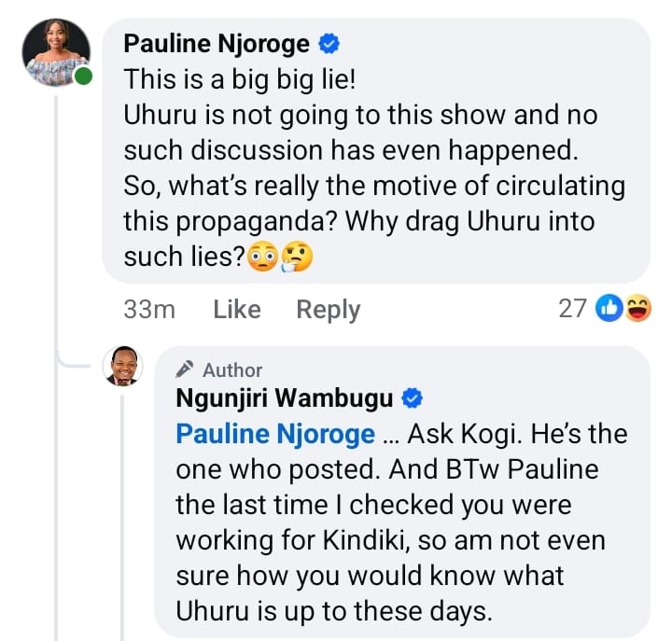Viewport: 672px width, 641px height.
Task: Open Pauline Njoroge's profile picture
Action: 56,52
